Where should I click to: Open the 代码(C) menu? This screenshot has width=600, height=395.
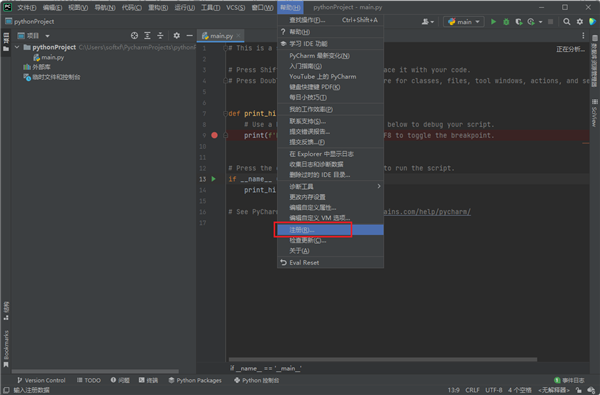[x=132, y=8]
